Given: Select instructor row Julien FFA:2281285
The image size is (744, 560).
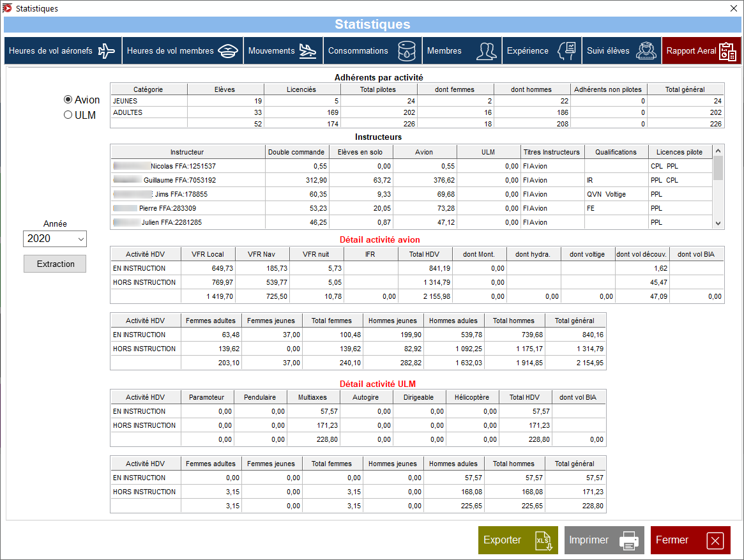Looking at the screenshot, I should [411, 222].
